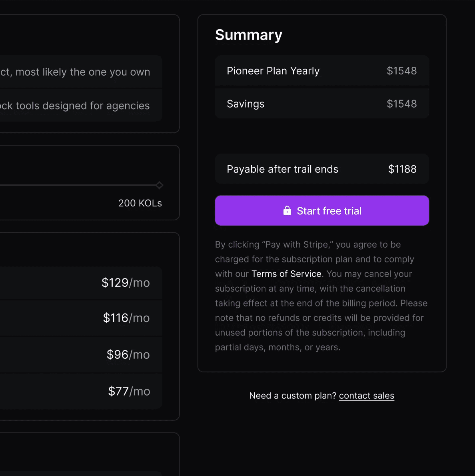Select the 'tools designed for agencies' option
The height and width of the screenshot is (476, 475).
point(81,105)
